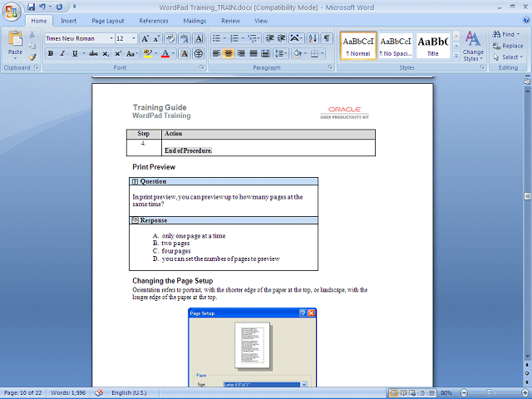
Task: Shrink font size button
Action: tap(156, 38)
